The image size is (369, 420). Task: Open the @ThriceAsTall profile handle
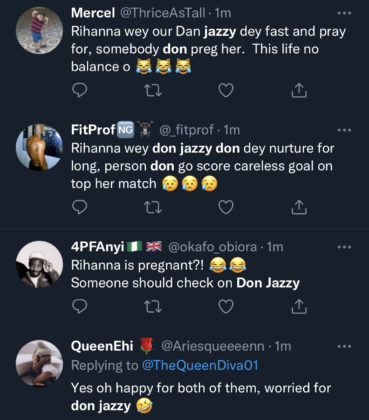tap(162, 13)
